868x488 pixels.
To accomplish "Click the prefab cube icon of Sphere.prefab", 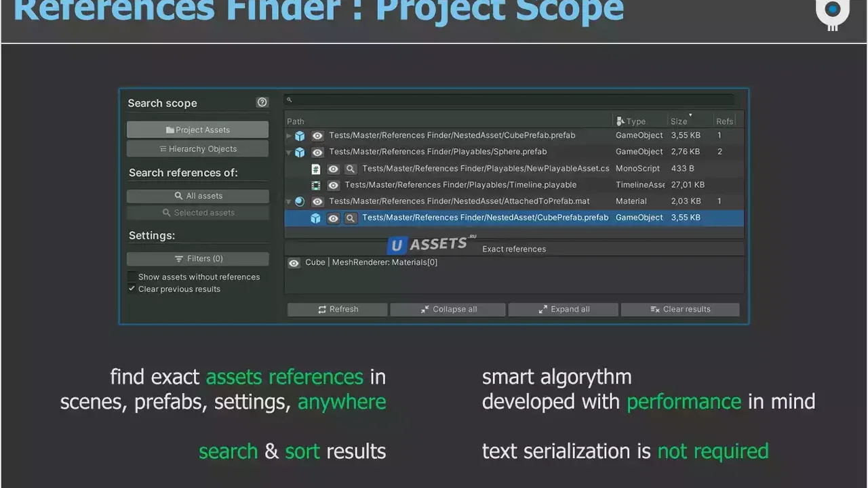I will [x=300, y=152].
